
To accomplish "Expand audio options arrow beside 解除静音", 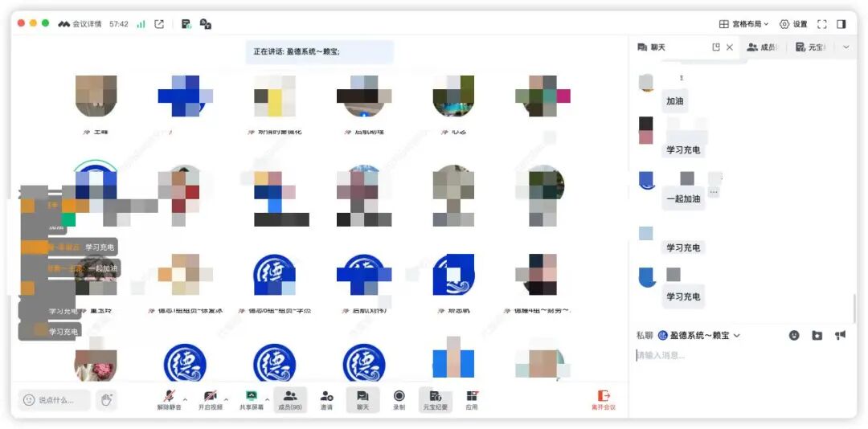I will click(x=186, y=398).
